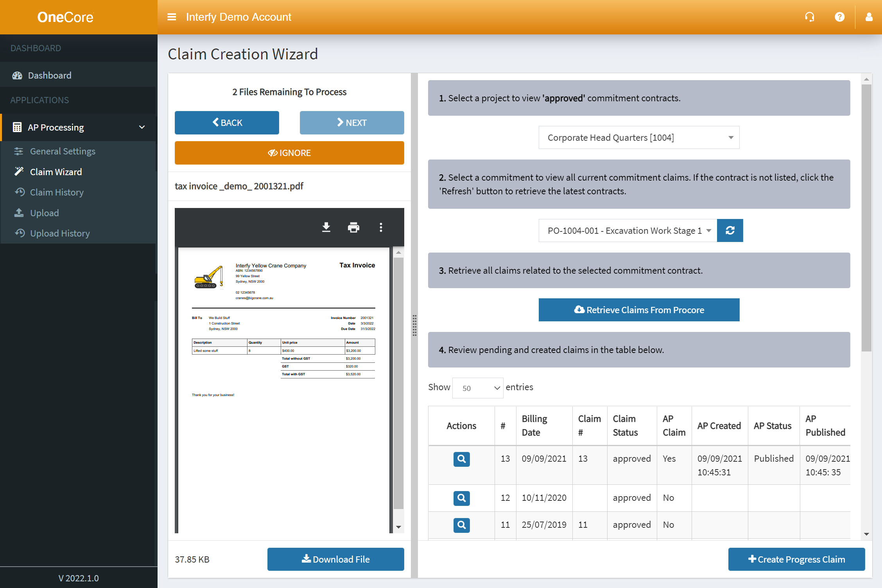
Task: Print the PDF using printer icon
Action: click(353, 227)
